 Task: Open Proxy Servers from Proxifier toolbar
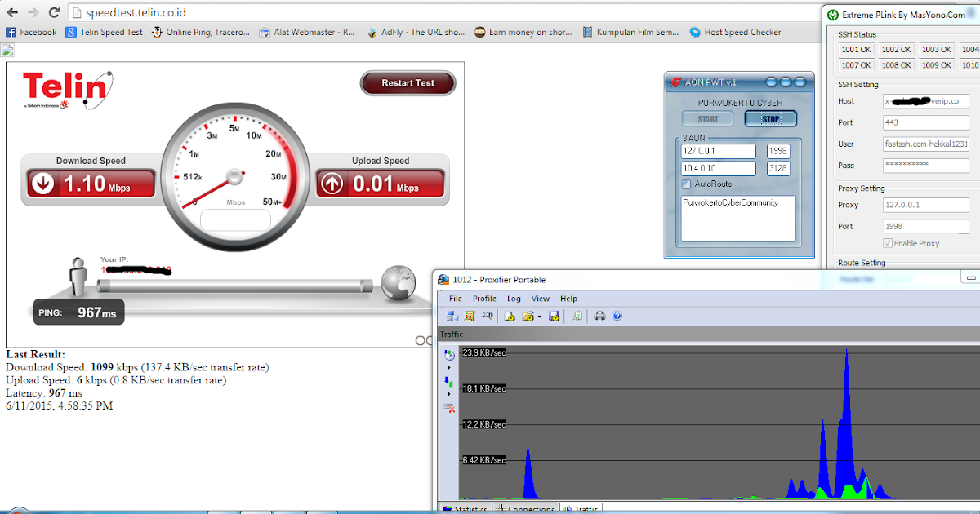(x=452, y=317)
